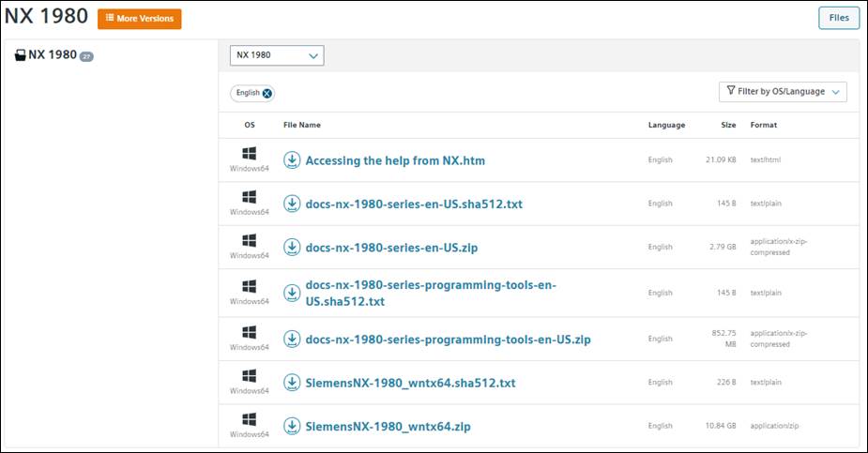Viewport: 868px width, 453px height.
Task: Click the Language column header
Action: tap(666, 125)
